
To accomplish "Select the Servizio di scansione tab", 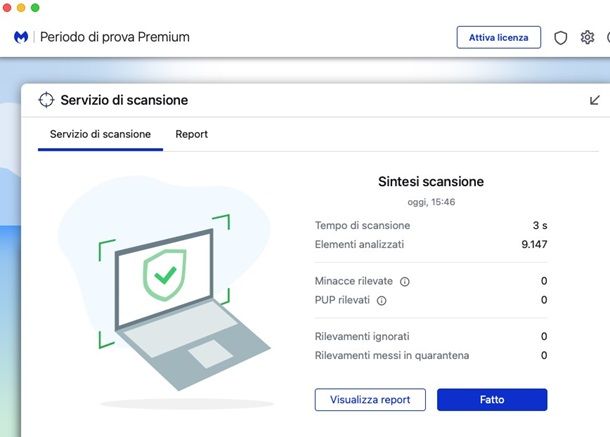I will tap(100, 134).
